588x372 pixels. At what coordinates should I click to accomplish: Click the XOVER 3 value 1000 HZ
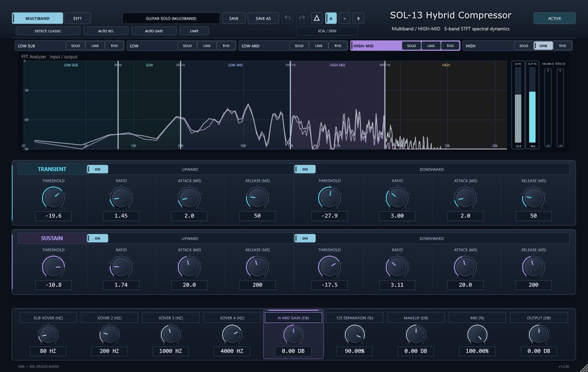[171, 351]
